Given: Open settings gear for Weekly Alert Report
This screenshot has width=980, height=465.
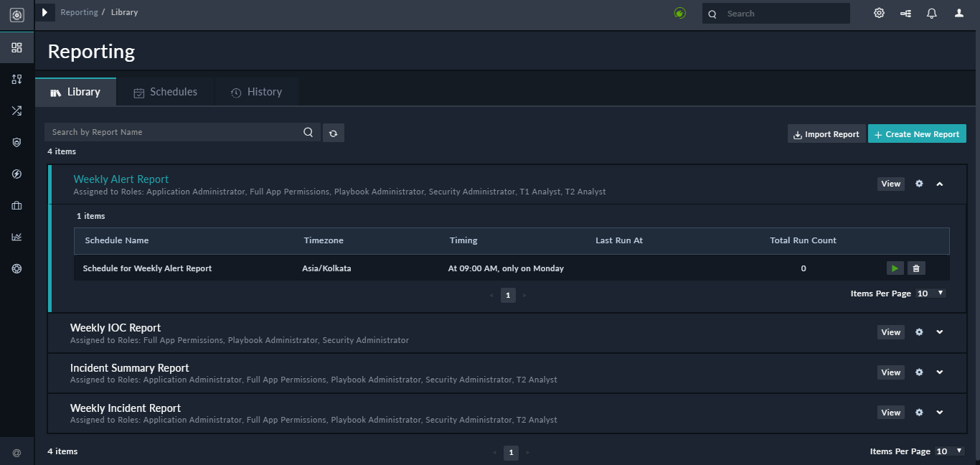Looking at the screenshot, I should pos(919,184).
